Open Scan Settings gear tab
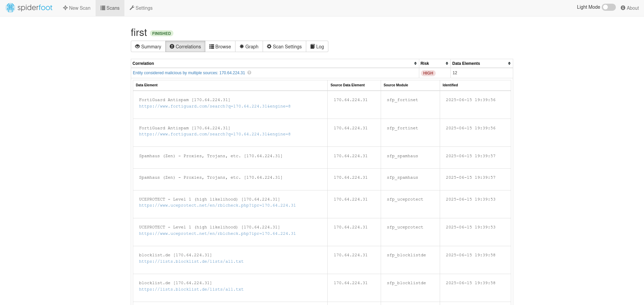Viewport: 644px width, 305px height. point(284,47)
